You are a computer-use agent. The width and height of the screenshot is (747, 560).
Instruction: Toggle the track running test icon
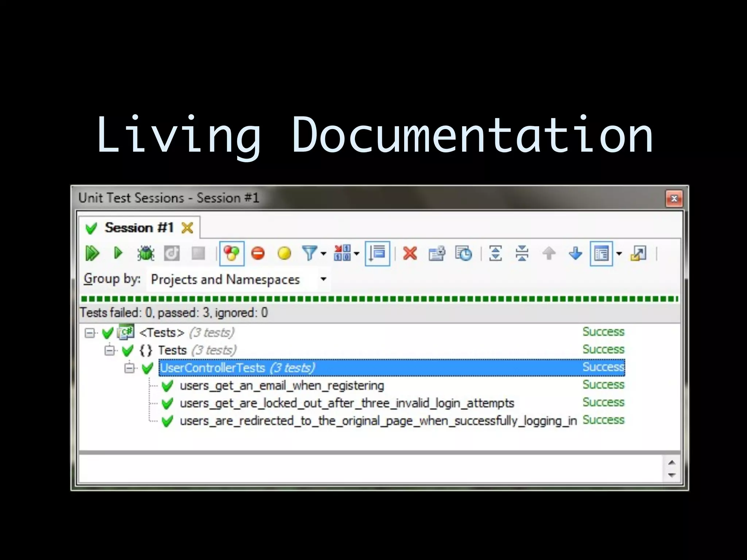tap(378, 253)
